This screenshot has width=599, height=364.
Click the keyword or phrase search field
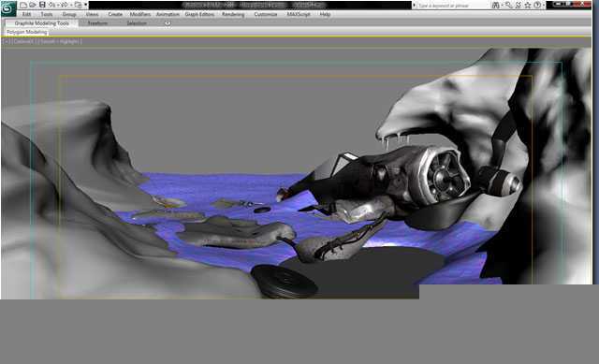point(453,6)
